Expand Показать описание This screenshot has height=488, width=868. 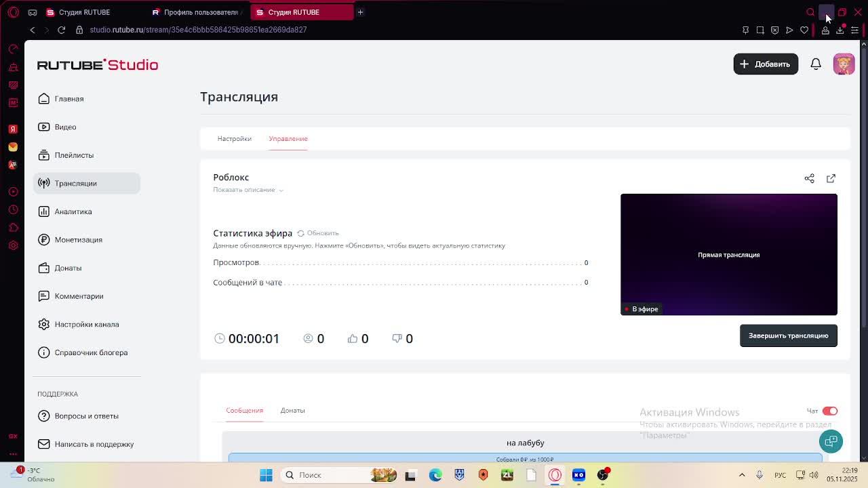tap(248, 190)
